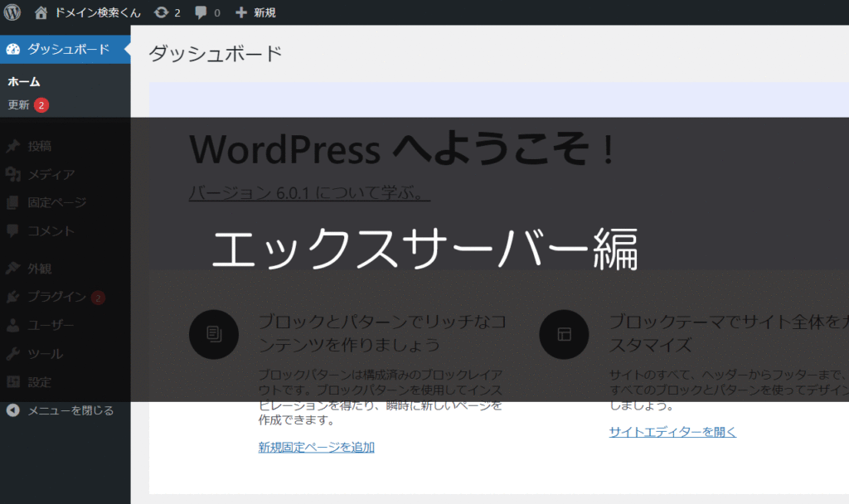Click the サイトエディターを開く link
This screenshot has height=504, width=849.
tap(672, 432)
